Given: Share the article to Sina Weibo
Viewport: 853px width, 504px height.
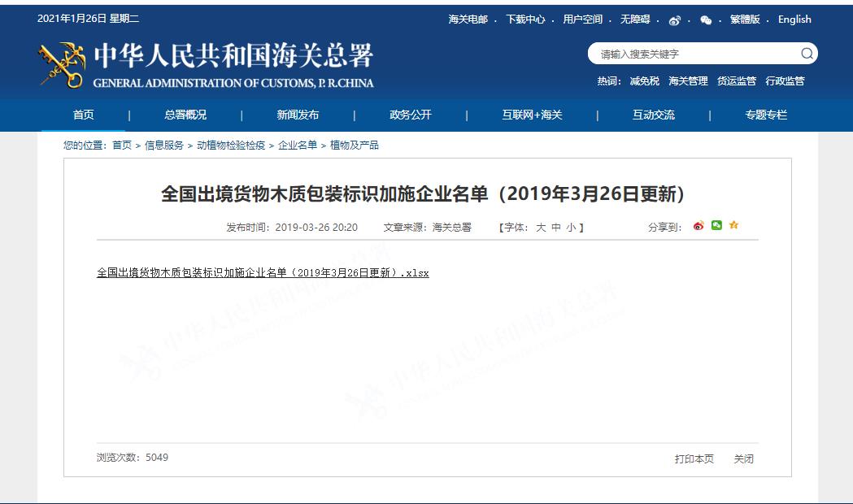Looking at the screenshot, I should [x=699, y=226].
